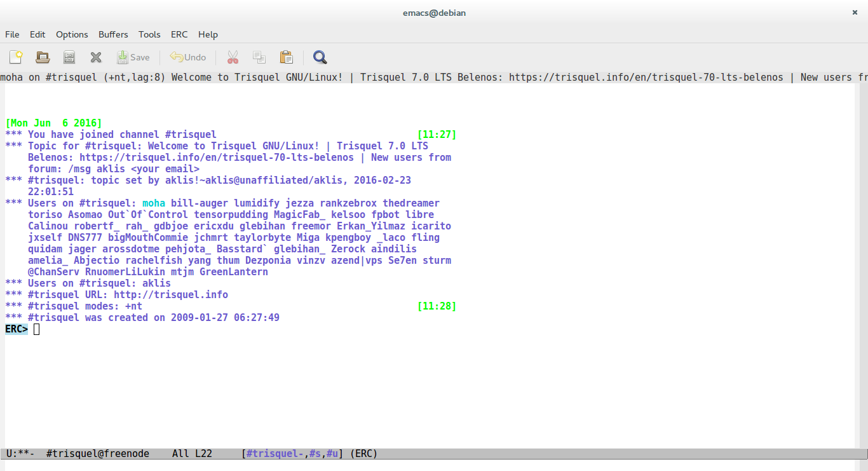
Task: Click the L22 line number in the mode line
Action: 203,454
